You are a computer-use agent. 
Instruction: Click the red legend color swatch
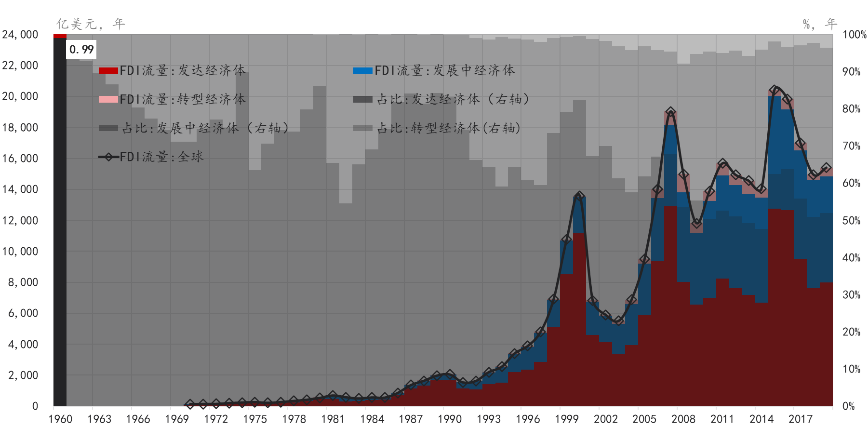click(108, 70)
